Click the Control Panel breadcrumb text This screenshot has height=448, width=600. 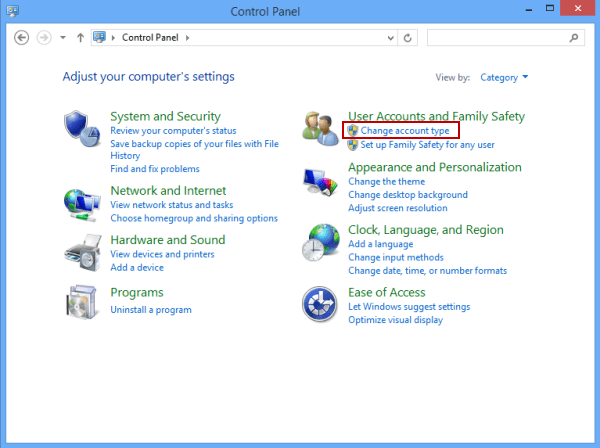point(150,37)
